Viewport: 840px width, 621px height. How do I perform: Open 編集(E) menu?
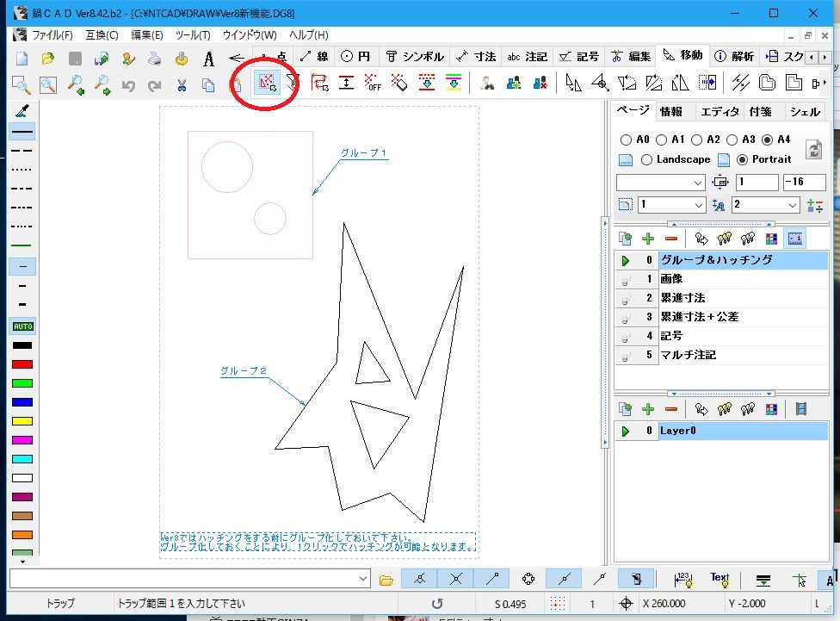pyautogui.click(x=147, y=35)
